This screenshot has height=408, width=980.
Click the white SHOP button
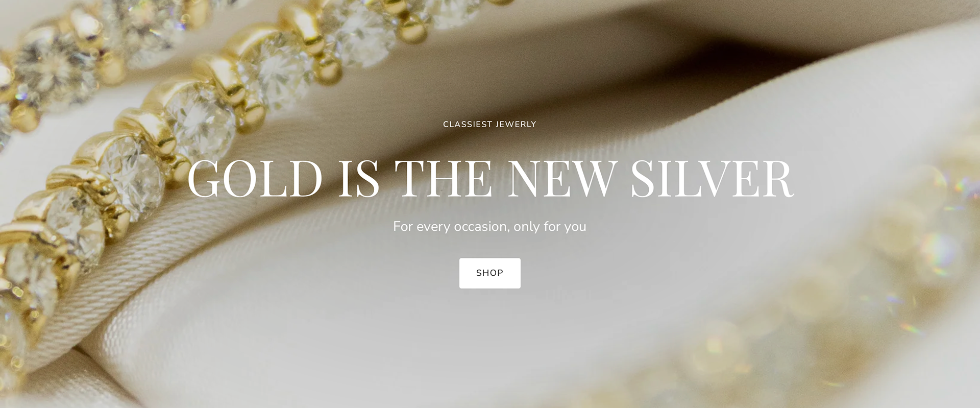[489, 273]
